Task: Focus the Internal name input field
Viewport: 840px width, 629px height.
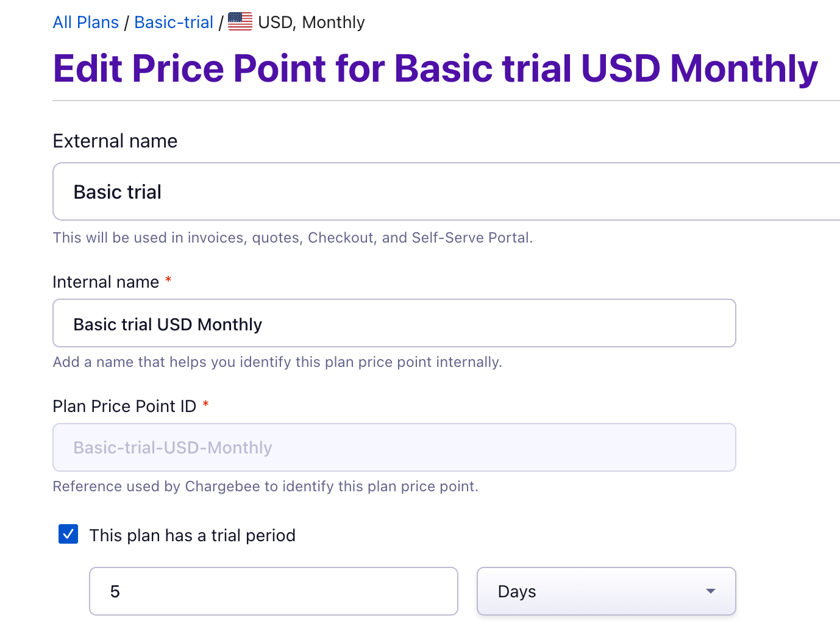Action: pos(394,323)
